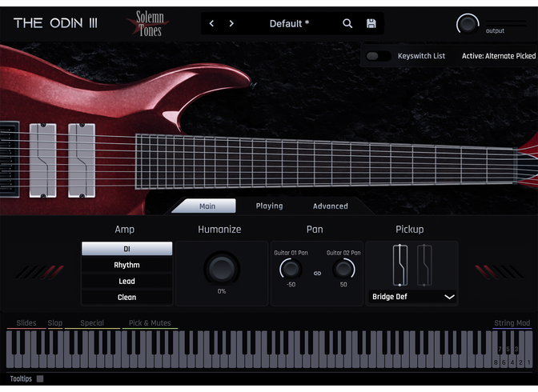The width and height of the screenshot is (538, 392).
Task: Click the Slap keyswitch label
Action: click(55, 322)
